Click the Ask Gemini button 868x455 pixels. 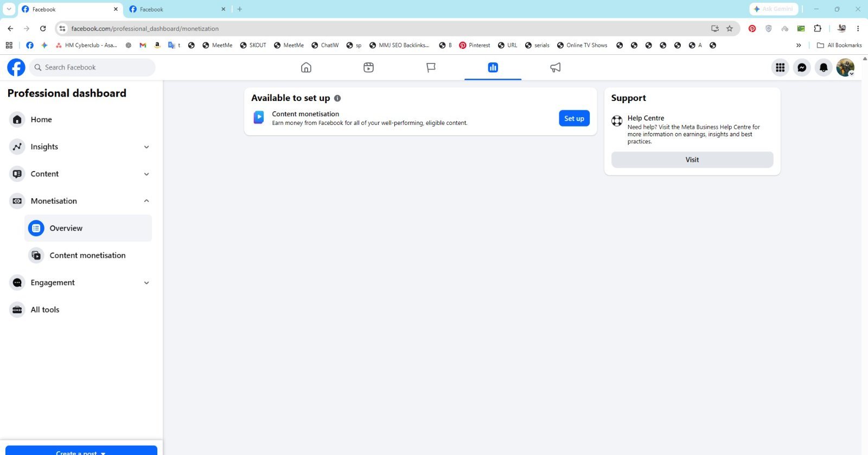pyautogui.click(x=773, y=9)
